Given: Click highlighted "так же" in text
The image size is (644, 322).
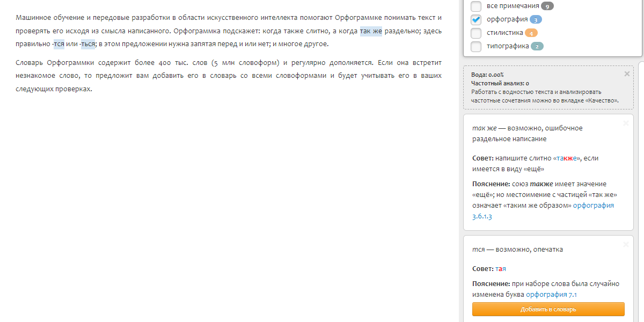Looking at the screenshot, I should point(371,31).
